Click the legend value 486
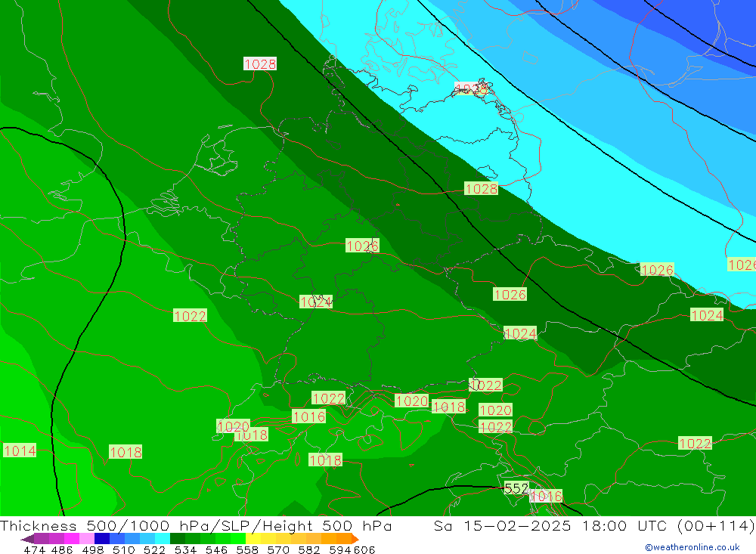This screenshot has width=756, height=554. tap(62, 549)
